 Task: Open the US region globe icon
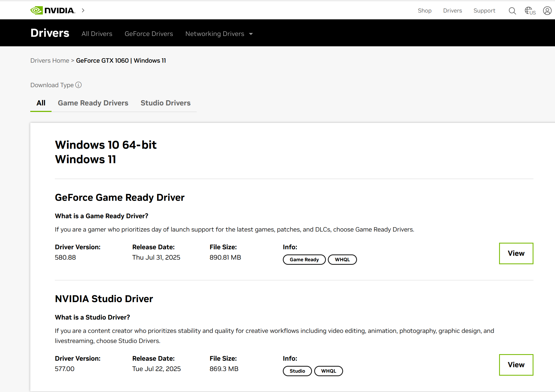(x=530, y=11)
